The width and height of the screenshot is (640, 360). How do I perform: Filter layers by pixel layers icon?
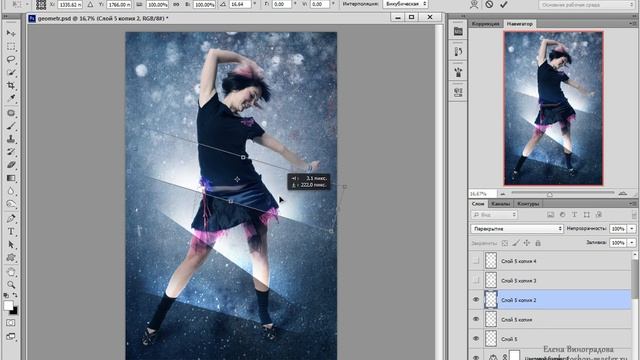click(551, 215)
